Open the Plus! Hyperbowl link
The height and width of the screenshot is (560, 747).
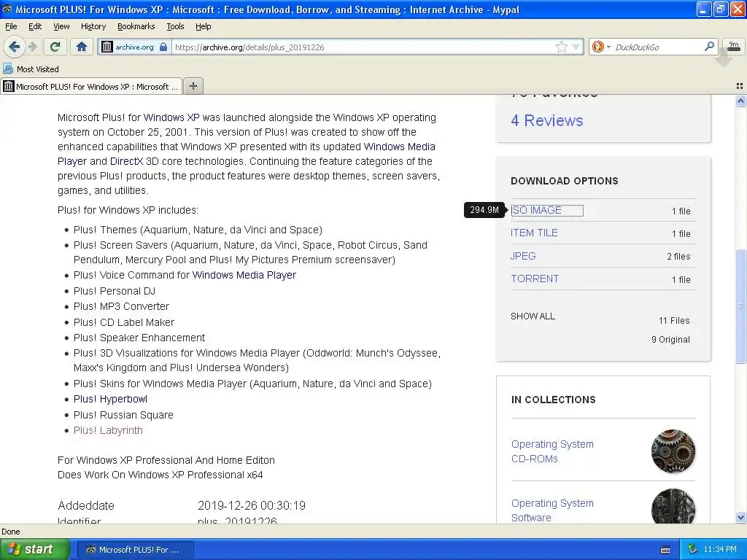click(110, 399)
